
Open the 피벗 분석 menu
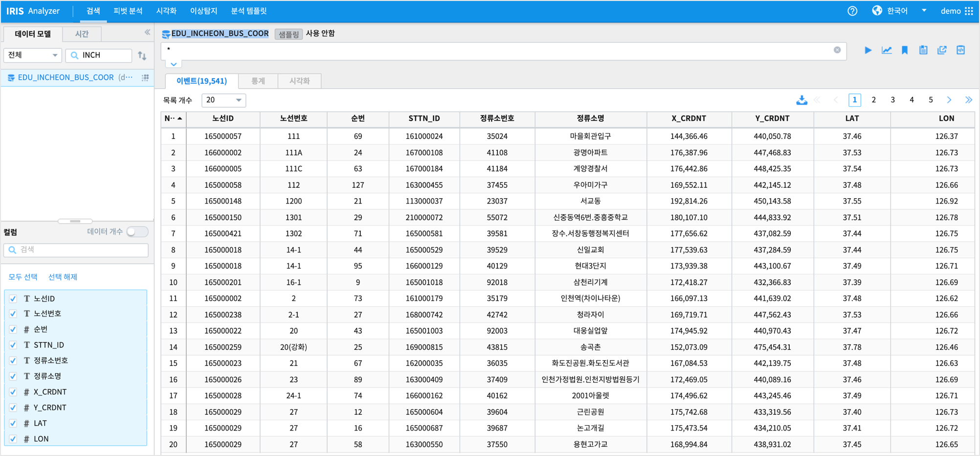128,11
